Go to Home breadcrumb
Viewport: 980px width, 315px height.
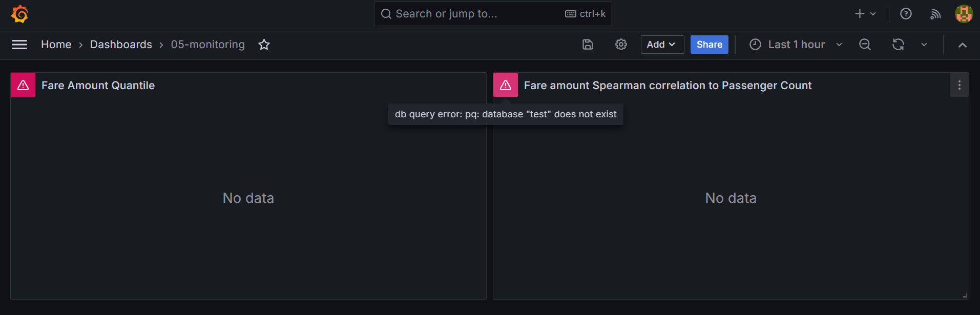(56, 45)
